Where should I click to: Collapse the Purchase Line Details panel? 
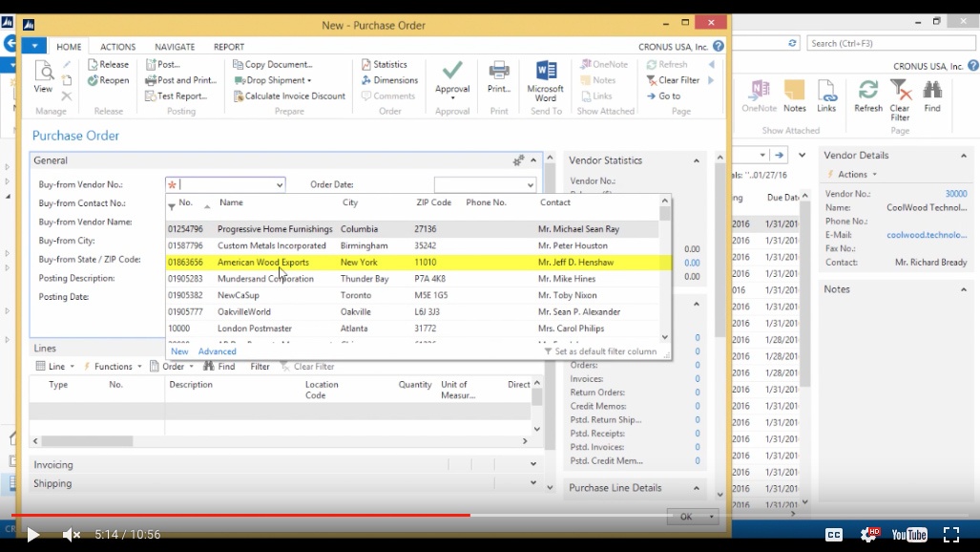697,488
